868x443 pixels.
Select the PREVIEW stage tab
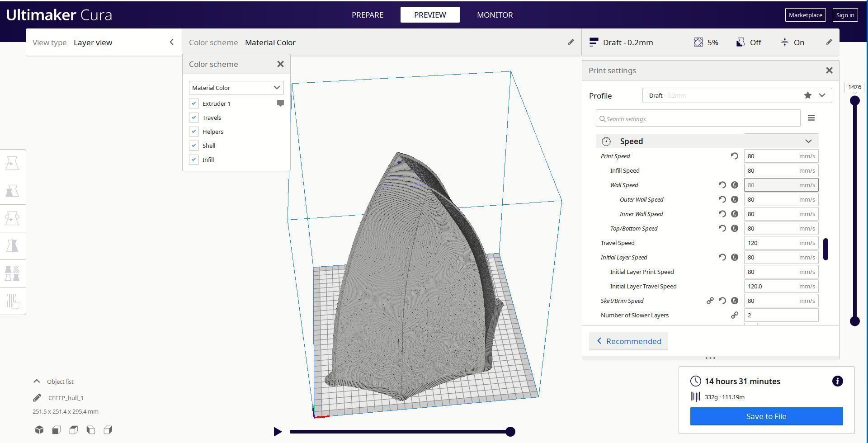tap(430, 15)
